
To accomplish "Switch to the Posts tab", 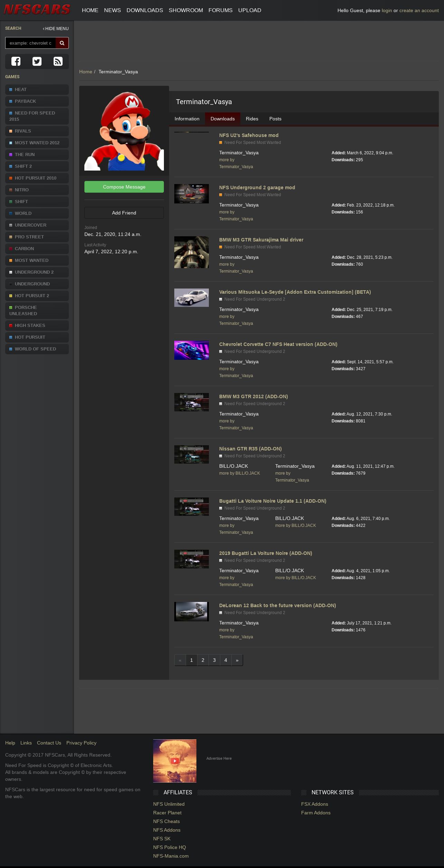I will (275, 119).
